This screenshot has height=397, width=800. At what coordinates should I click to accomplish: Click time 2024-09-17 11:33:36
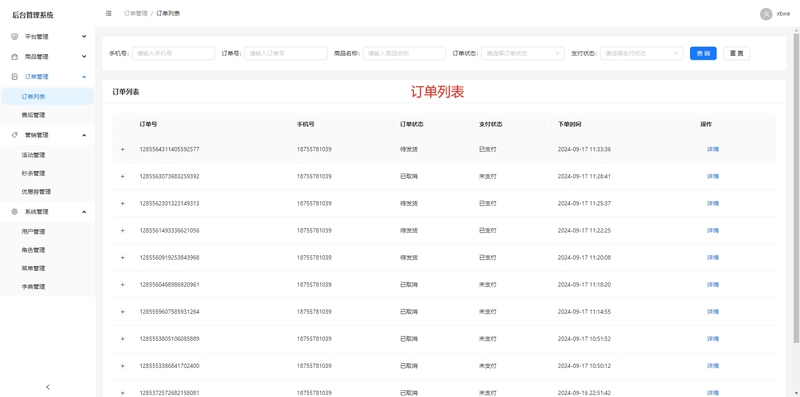pos(584,150)
